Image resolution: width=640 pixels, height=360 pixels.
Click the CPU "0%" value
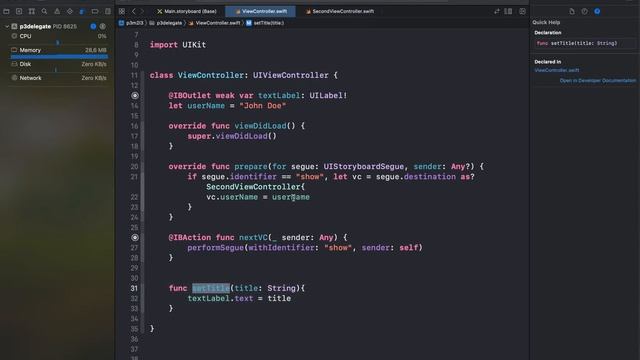102,36
